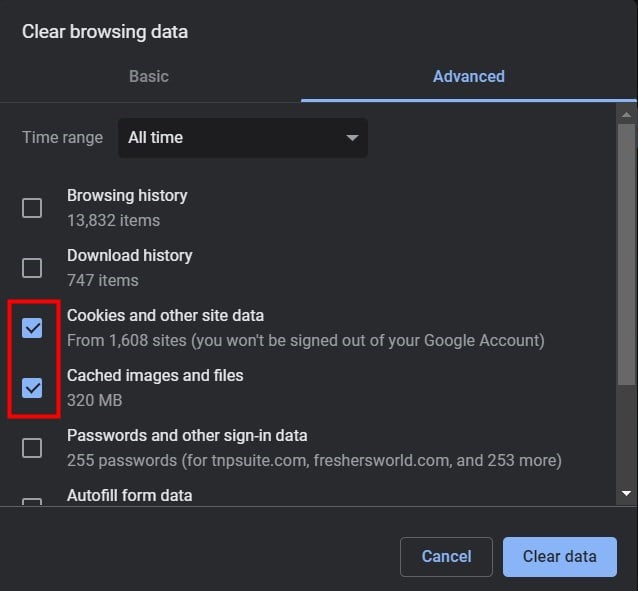Select the Advanced tab

click(x=469, y=77)
